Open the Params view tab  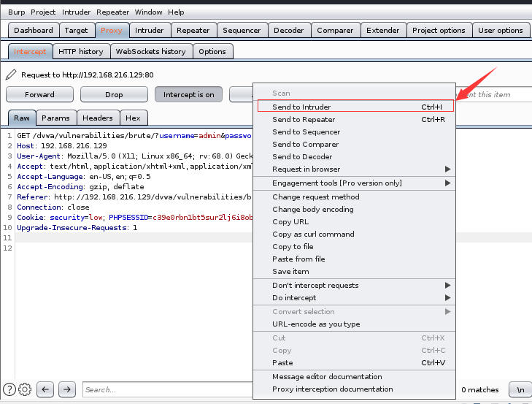pyautogui.click(x=55, y=118)
